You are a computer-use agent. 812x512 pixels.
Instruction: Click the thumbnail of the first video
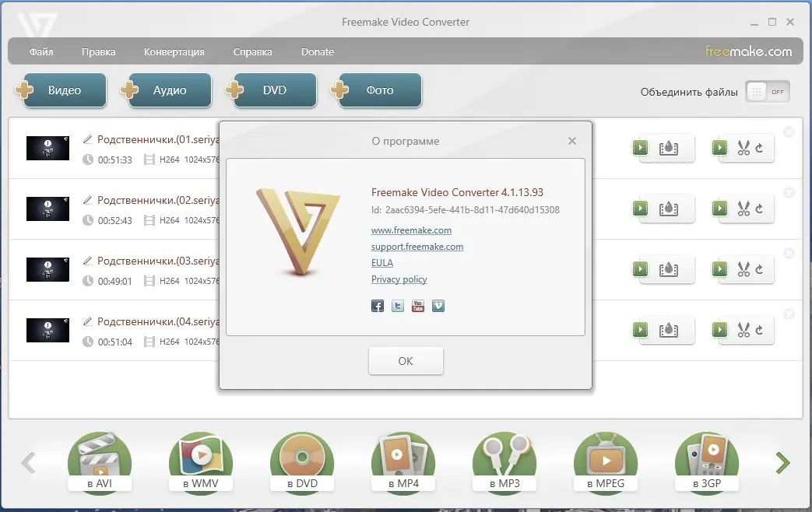47,148
